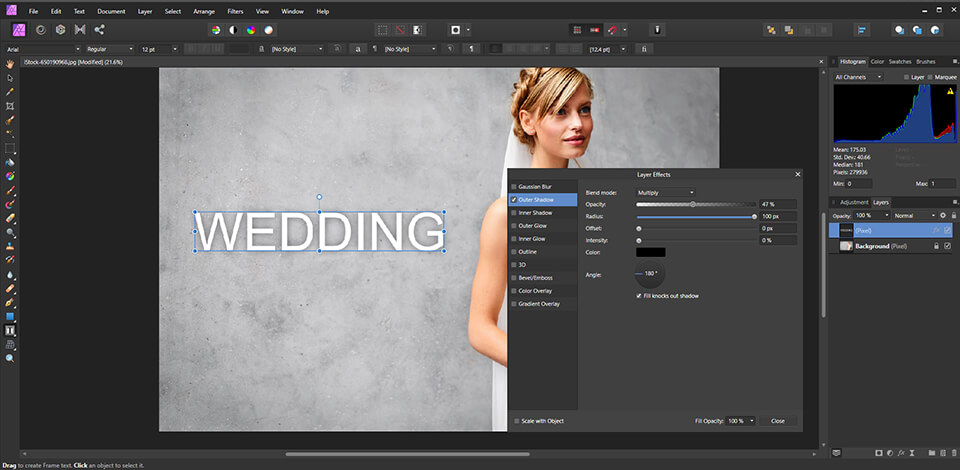This screenshot has width=960, height=470.
Task: Select the Zoom magnifier tool at the toolbar bottom
Action: pyautogui.click(x=10, y=359)
